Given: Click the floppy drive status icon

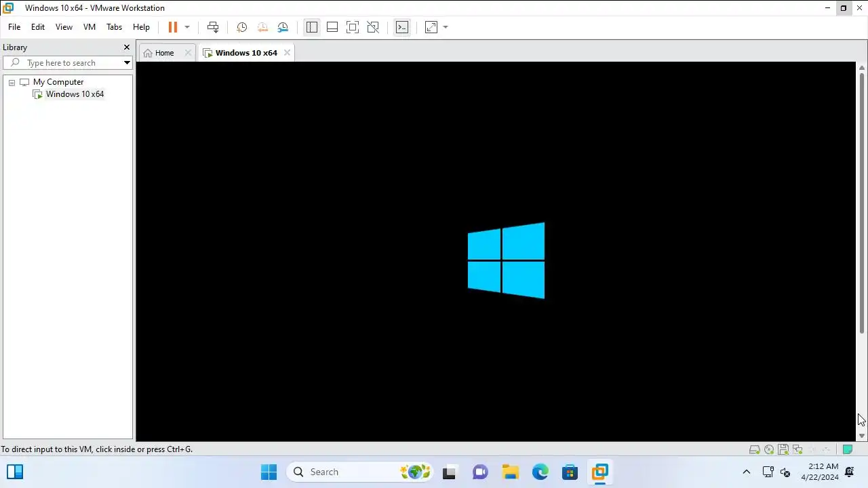Looking at the screenshot, I should click(x=783, y=449).
